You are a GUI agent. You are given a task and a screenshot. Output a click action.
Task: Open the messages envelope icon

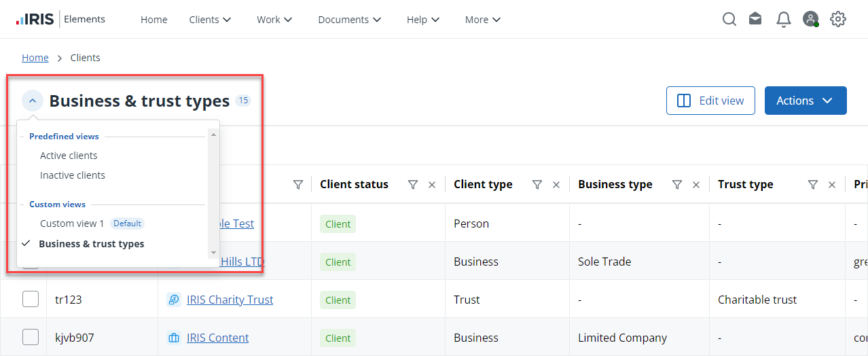coord(755,19)
